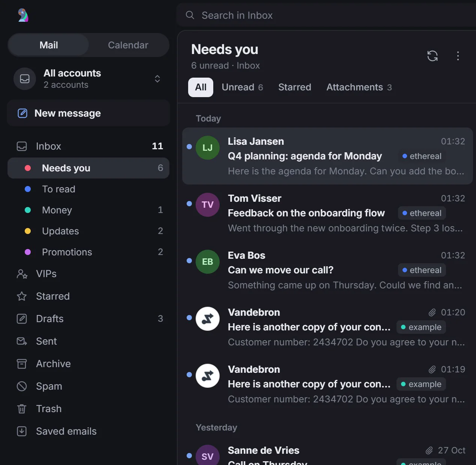Click ethereal tag on Tom Visser email
Screen dimensions: 476x465
(x=422, y=213)
